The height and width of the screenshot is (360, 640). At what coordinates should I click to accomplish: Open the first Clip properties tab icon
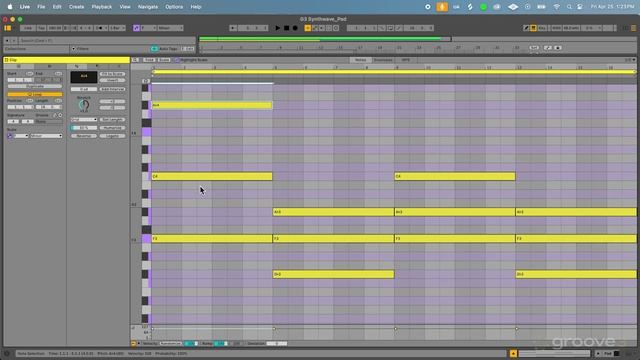(19, 66)
